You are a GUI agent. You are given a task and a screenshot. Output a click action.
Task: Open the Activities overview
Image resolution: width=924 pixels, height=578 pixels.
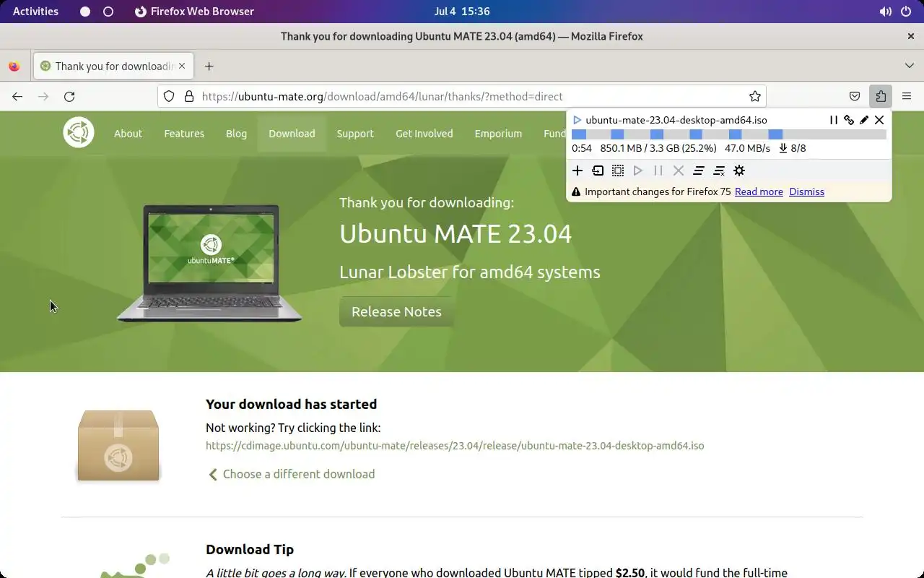point(35,12)
